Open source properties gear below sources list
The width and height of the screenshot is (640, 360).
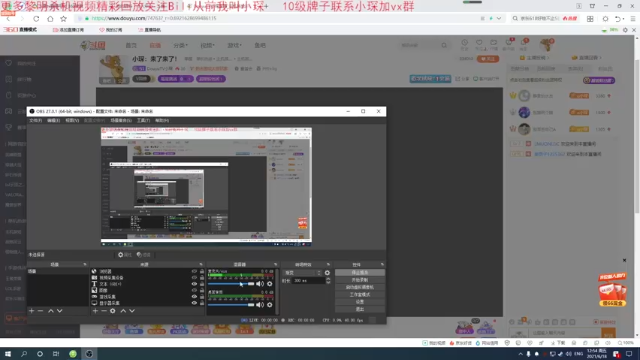click(x=113, y=311)
